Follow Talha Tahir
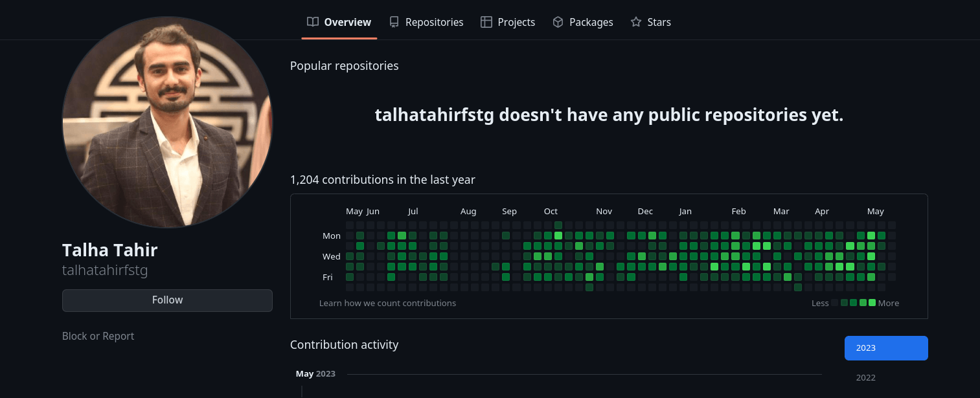 click(167, 300)
